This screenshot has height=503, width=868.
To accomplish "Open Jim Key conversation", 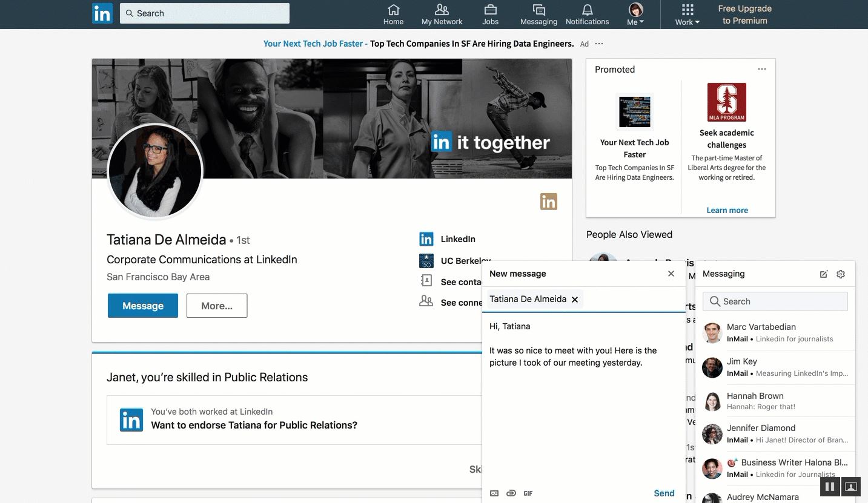I will [775, 367].
